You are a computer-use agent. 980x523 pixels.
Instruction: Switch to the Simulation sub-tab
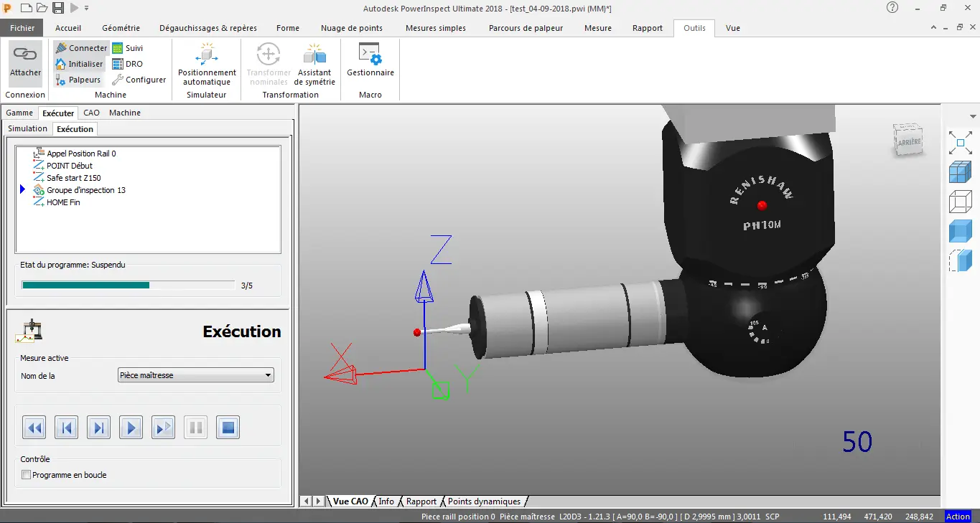click(x=27, y=128)
